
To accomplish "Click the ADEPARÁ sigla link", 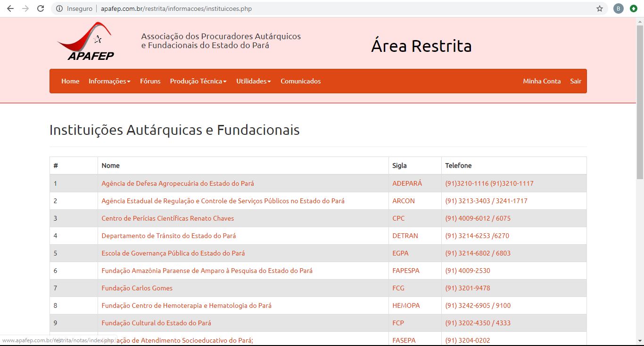I will pyautogui.click(x=407, y=183).
